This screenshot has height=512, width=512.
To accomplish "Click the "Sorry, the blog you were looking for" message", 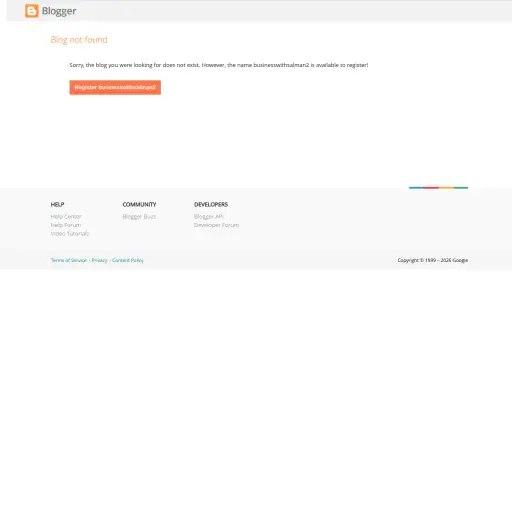I will tap(219, 65).
